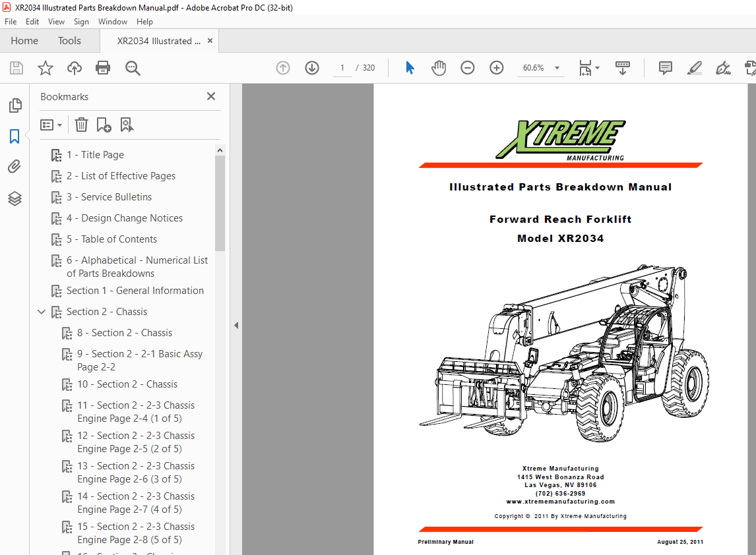Open the Edit menu

click(x=32, y=22)
